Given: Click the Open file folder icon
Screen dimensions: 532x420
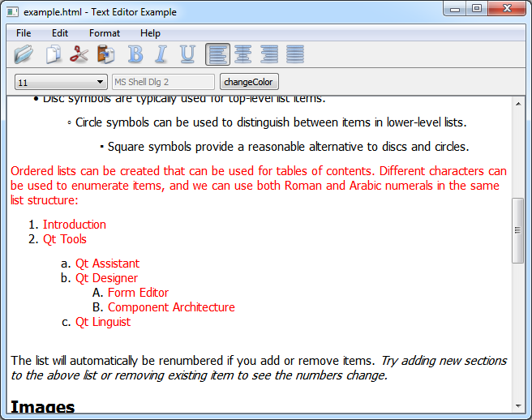Looking at the screenshot, I should (x=24, y=54).
